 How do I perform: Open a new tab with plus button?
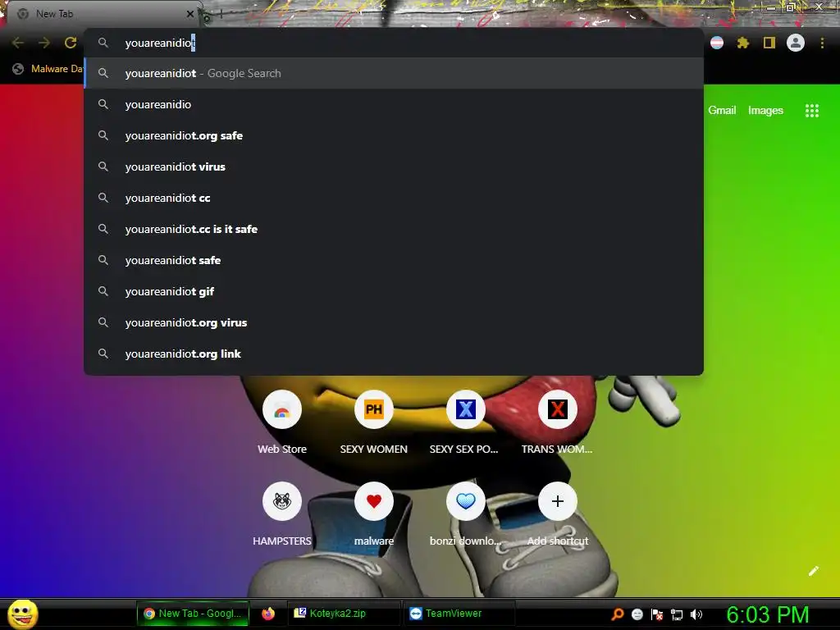[221, 15]
